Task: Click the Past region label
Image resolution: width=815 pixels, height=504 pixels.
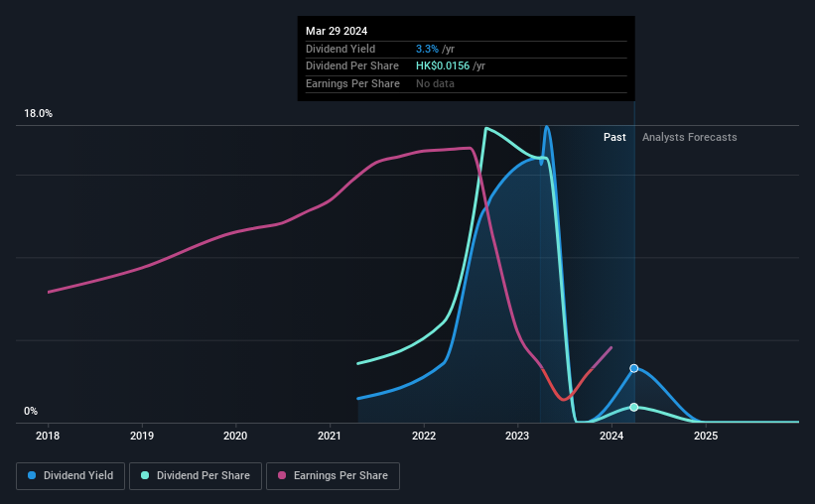Action: click(614, 137)
